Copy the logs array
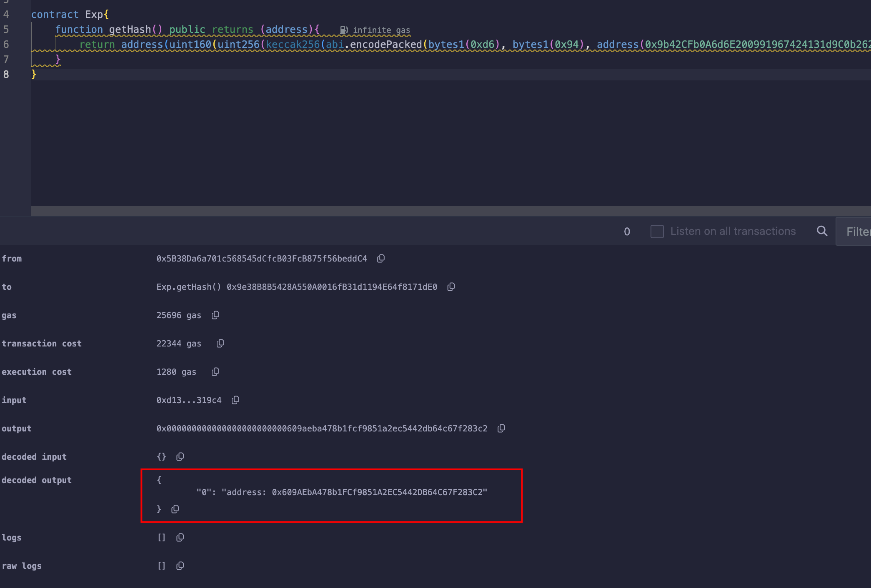This screenshot has width=871, height=588. pyautogui.click(x=180, y=538)
